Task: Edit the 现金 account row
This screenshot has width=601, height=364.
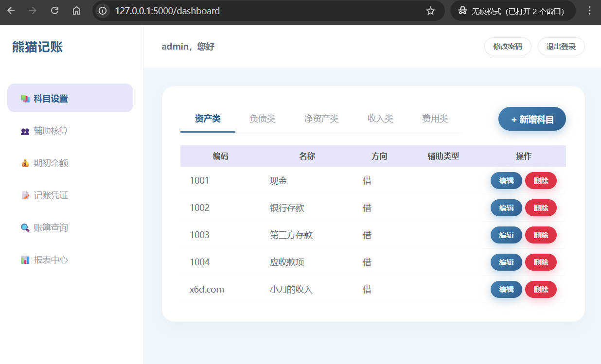Action: (506, 180)
